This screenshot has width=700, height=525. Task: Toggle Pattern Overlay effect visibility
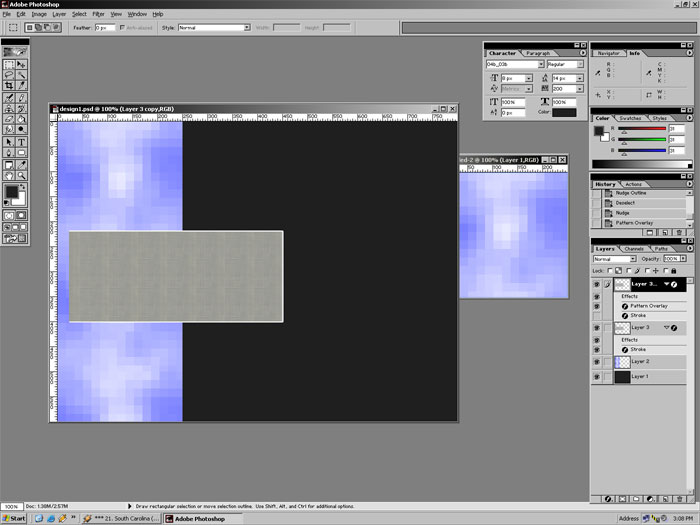597,305
